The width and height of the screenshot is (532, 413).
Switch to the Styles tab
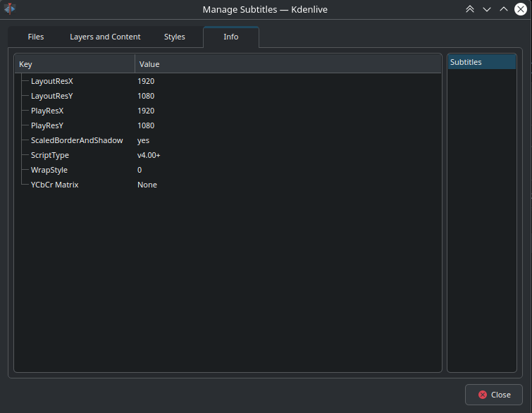click(175, 37)
